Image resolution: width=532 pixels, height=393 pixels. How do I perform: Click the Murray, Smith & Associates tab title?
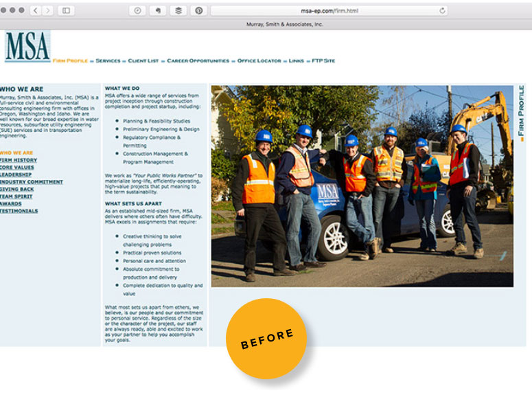pyautogui.click(x=284, y=24)
